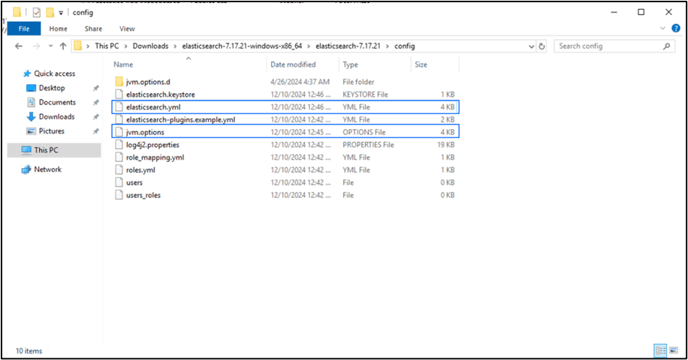688x360 pixels.
Task: Click the Downloads icon in Quick access
Action: (x=31, y=117)
